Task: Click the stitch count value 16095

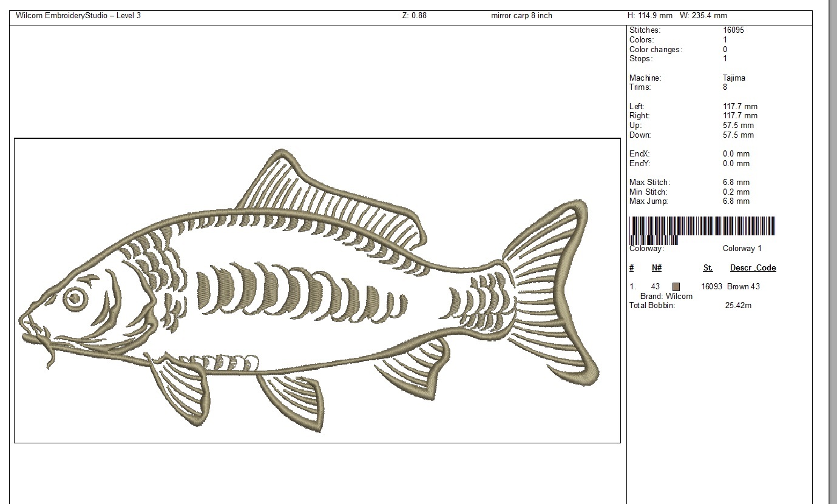Action: coord(734,30)
